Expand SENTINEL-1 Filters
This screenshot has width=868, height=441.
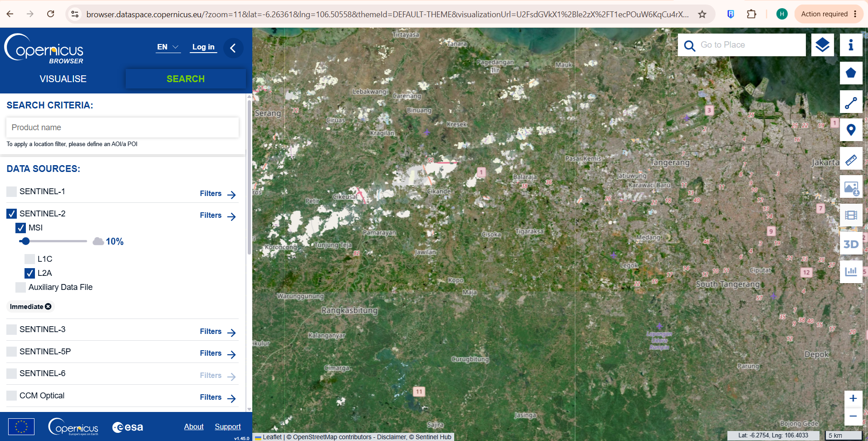pyautogui.click(x=218, y=194)
